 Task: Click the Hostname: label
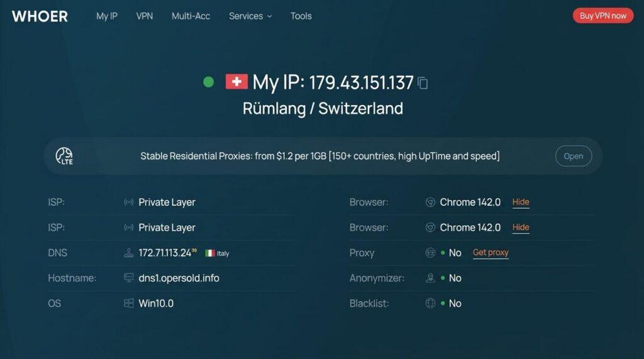72,278
